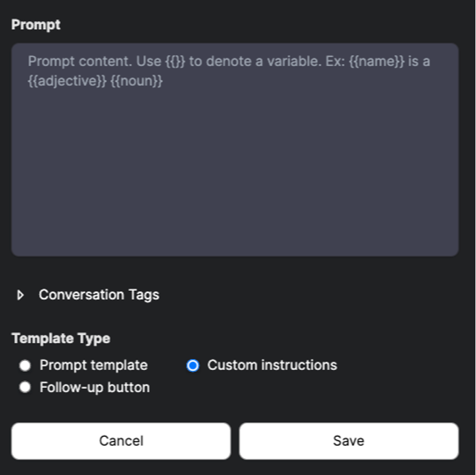
Task: Click the Save button
Action: tap(348, 441)
